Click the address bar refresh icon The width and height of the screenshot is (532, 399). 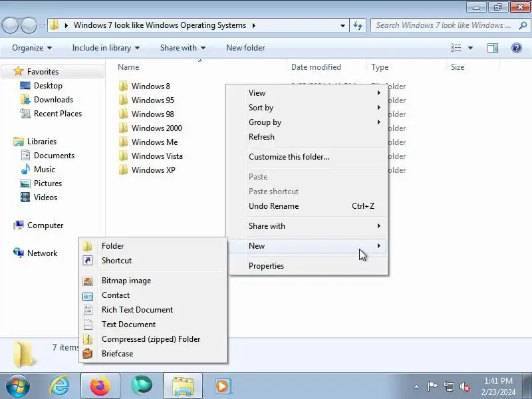[x=358, y=25]
